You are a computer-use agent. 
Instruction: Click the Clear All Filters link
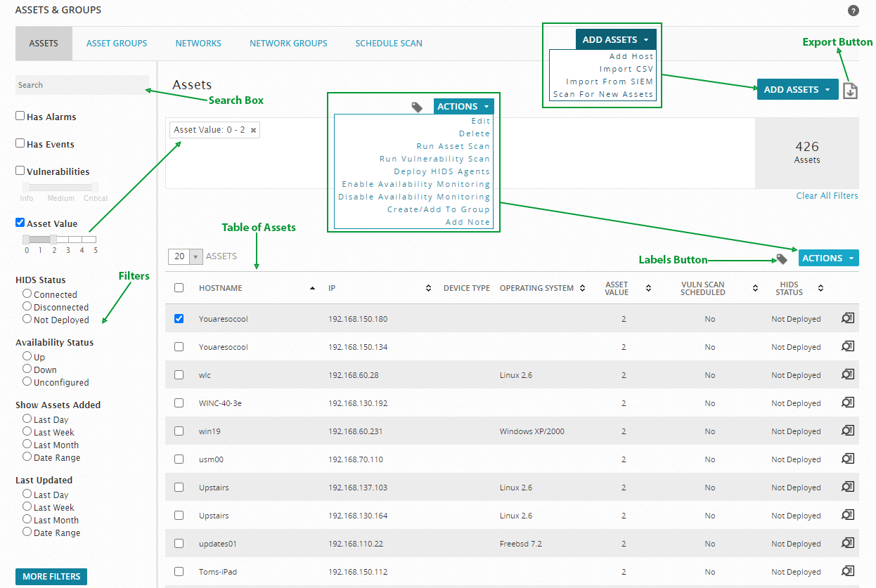(827, 196)
